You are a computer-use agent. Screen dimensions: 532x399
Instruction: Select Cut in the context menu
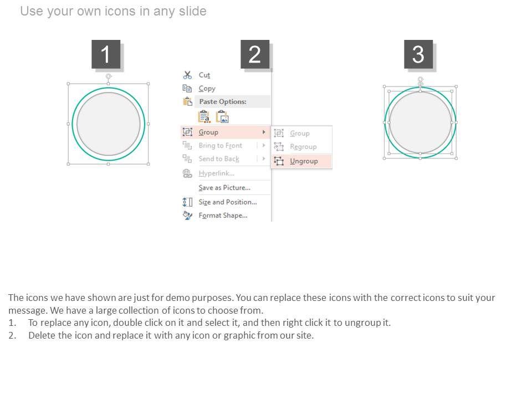tap(204, 75)
